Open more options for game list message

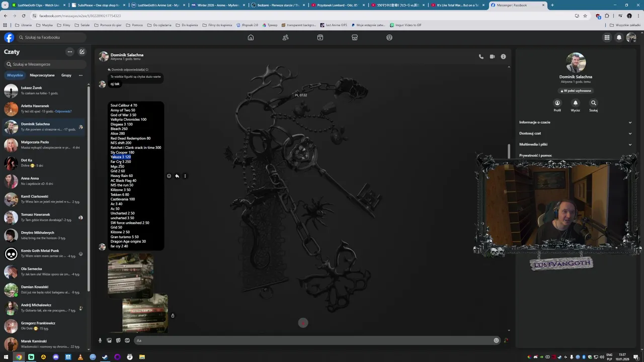pos(185,176)
